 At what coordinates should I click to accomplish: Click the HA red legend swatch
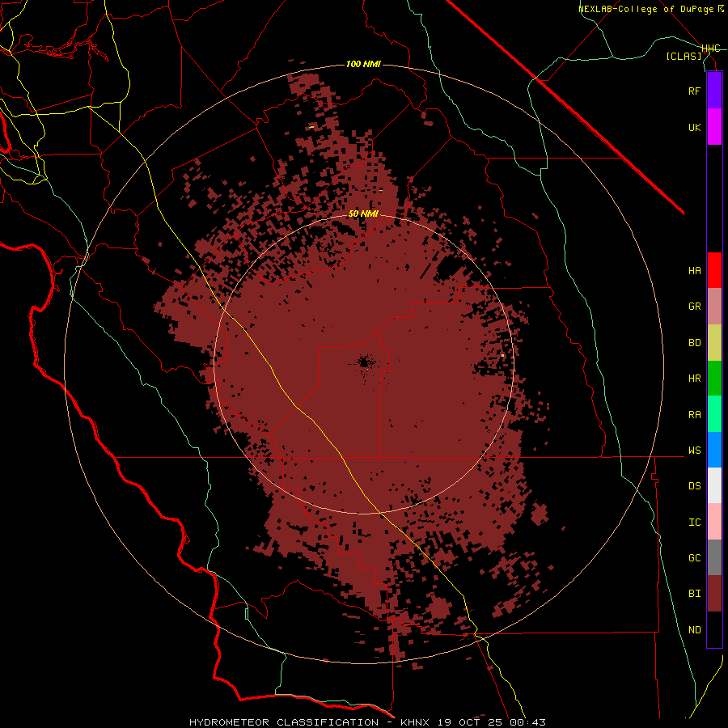click(x=714, y=270)
